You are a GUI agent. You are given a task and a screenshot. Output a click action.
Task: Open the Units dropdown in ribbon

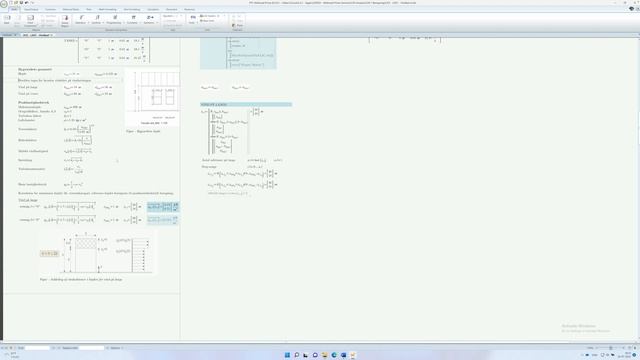click(x=192, y=19)
